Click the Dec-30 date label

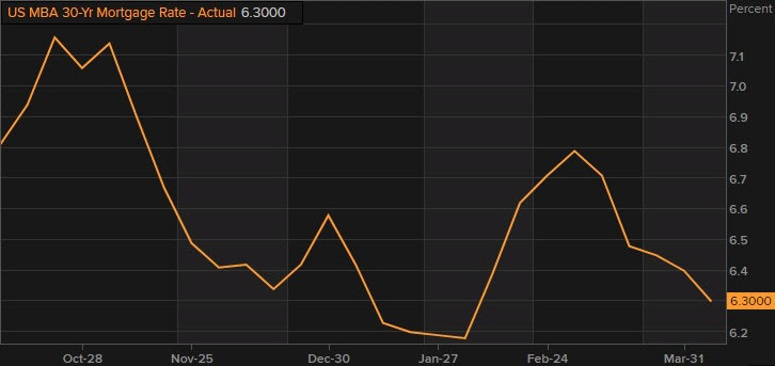pyautogui.click(x=329, y=358)
